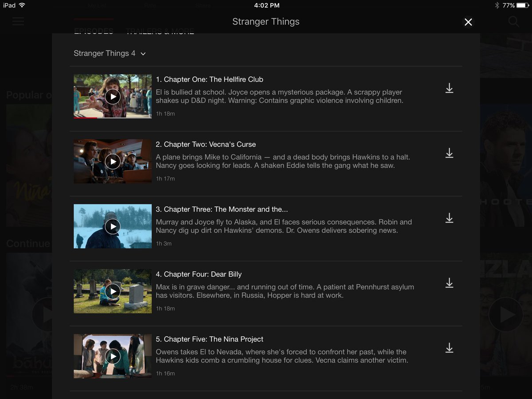Tap the Stranger Things panel title
This screenshot has height=399, width=532.
266,22
